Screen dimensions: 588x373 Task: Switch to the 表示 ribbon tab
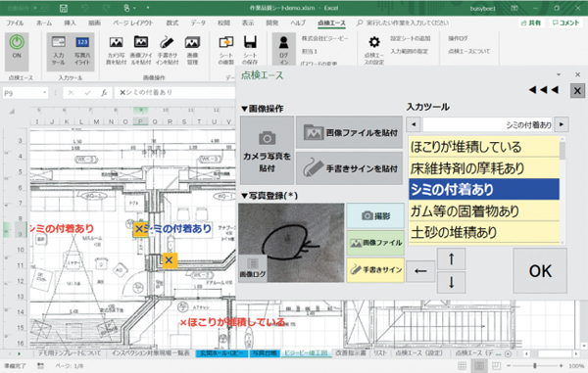tap(248, 23)
